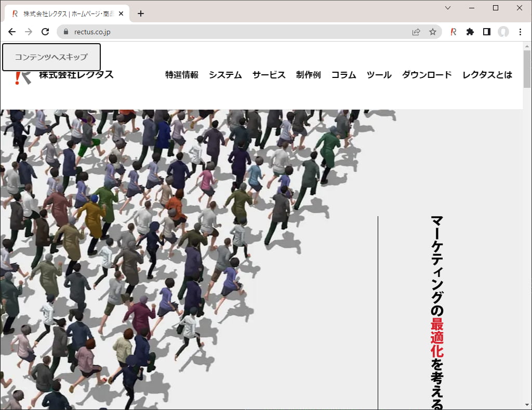Click the 株式会社レクタス site logo
Image resolution: width=532 pixels, height=410 pixels.
coord(64,75)
